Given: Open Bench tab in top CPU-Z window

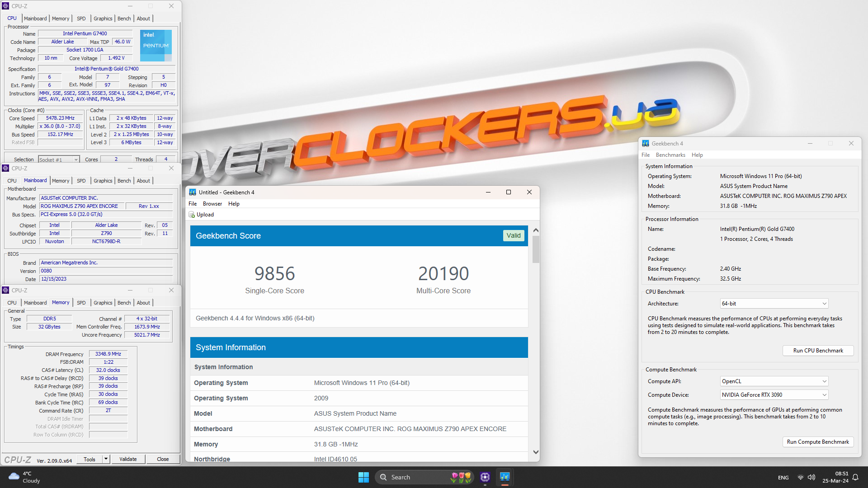Looking at the screenshot, I should point(124,19).
